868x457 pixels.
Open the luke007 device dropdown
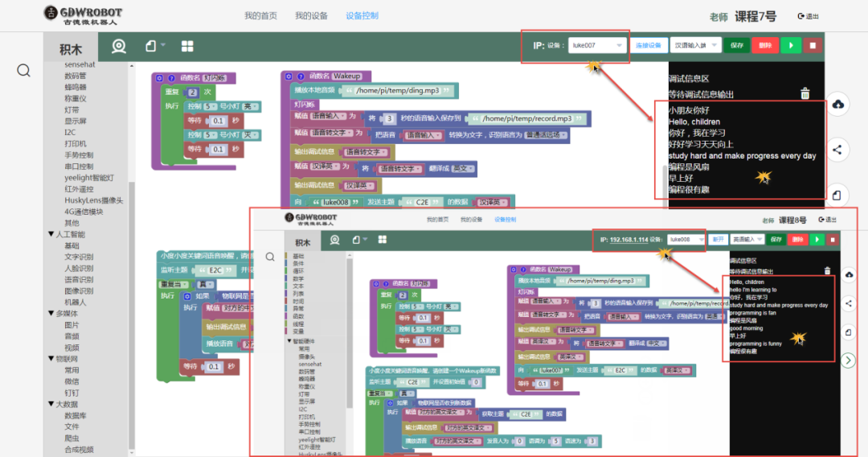[x=597, y=46]
